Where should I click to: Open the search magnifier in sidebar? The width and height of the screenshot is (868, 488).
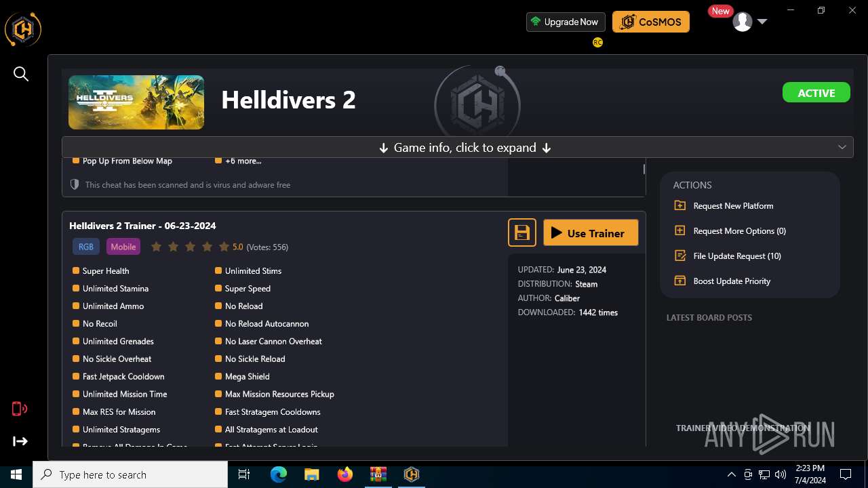click(21, 74)
